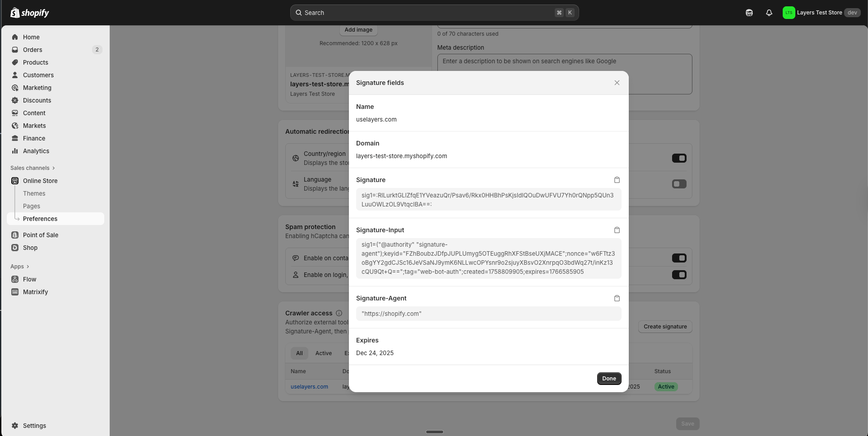Viewport: 868px width, 436px height.
Task: Click the Done button
Action: tap(608, 378)
